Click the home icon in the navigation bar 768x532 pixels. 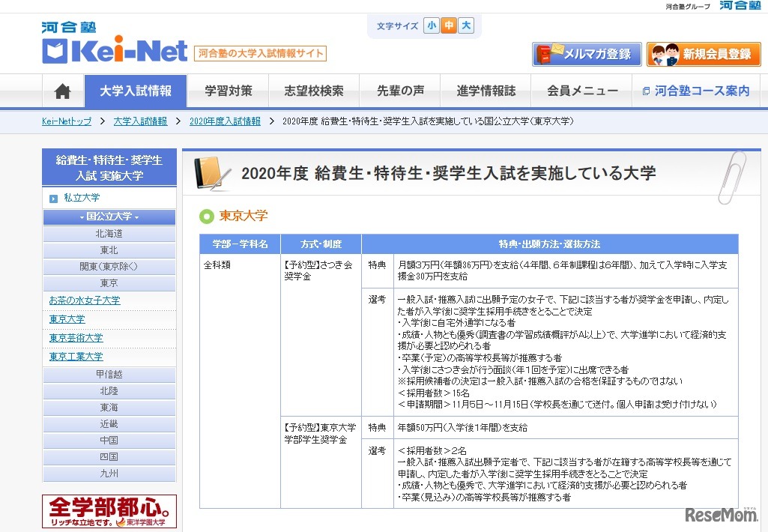(x=62, y=90)
